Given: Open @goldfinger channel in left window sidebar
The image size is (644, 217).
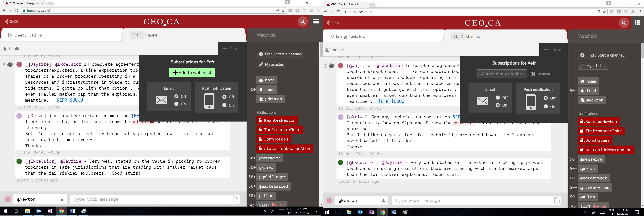Looking at the screenshot, I should [272, 177].
